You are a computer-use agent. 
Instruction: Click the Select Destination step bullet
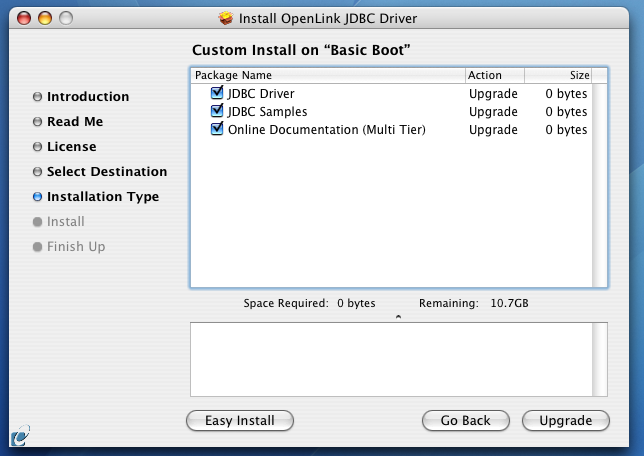(38, 172)
